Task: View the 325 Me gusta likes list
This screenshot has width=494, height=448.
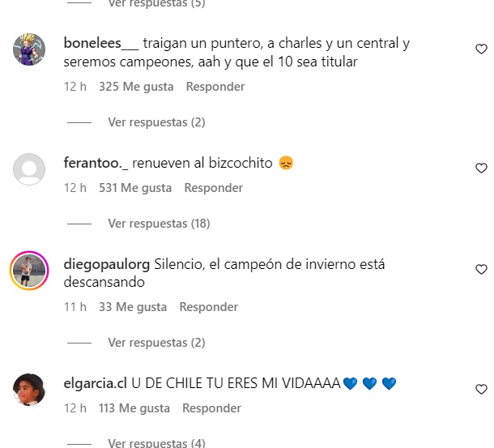Action: click(136, 87)
